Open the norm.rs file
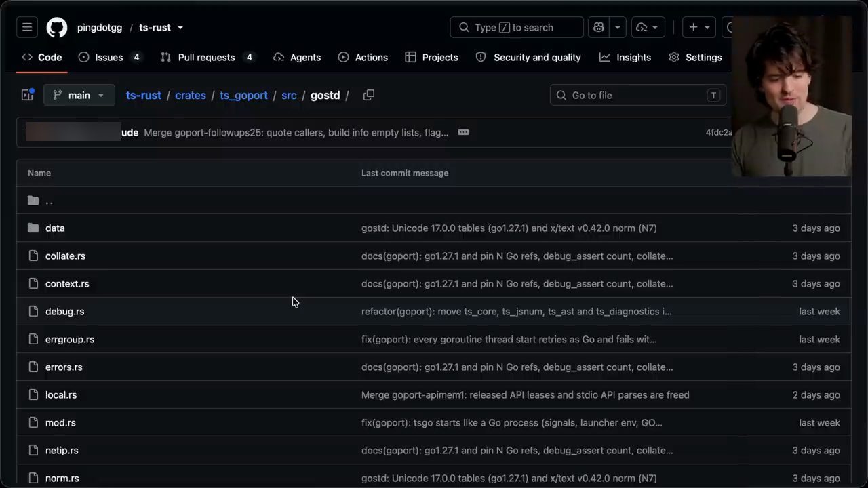This screenshot has height=488, width=868. tap(62, 478)
